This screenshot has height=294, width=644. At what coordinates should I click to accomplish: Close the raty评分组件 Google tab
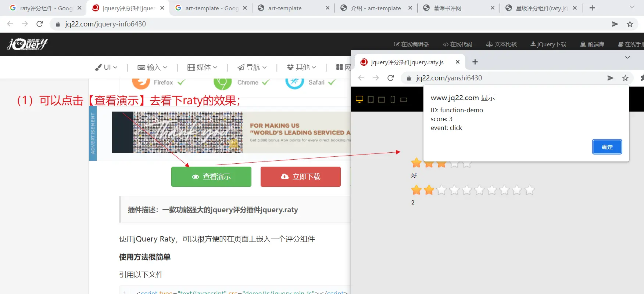point(79,8)
